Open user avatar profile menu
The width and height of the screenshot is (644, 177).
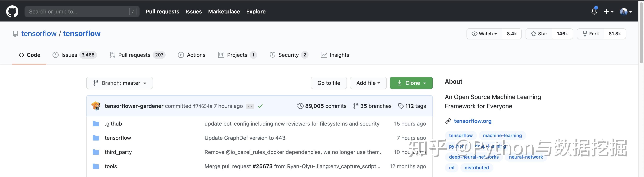click(x=626, y=12)
